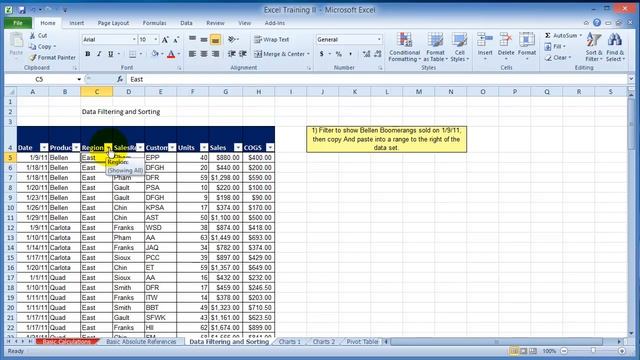Click the Copy icon

click(33, 47)
